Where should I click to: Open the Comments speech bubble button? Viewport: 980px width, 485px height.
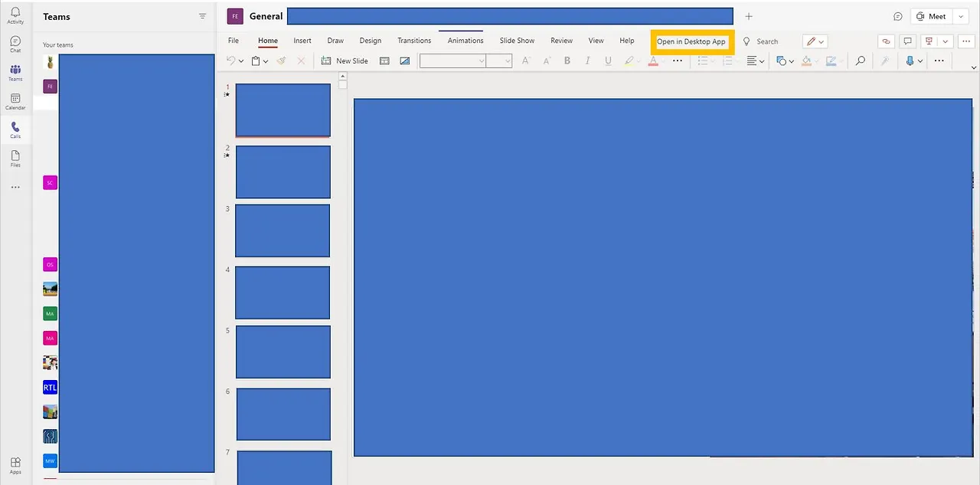point(907,41)
